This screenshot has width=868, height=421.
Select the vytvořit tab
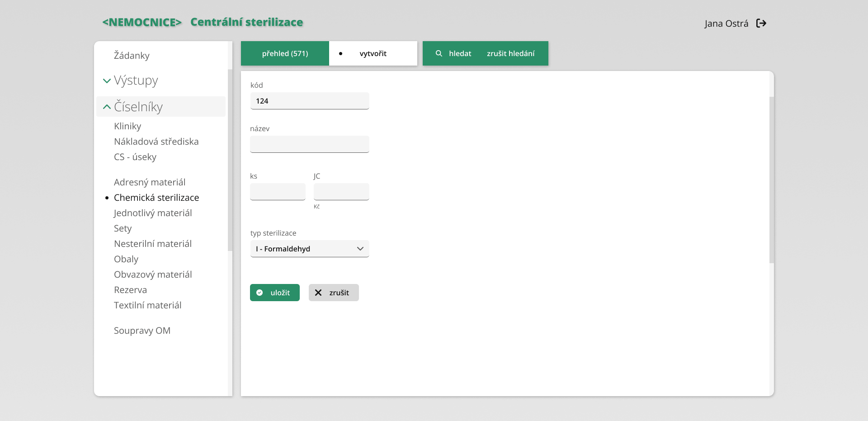click(x=373, y=53)
